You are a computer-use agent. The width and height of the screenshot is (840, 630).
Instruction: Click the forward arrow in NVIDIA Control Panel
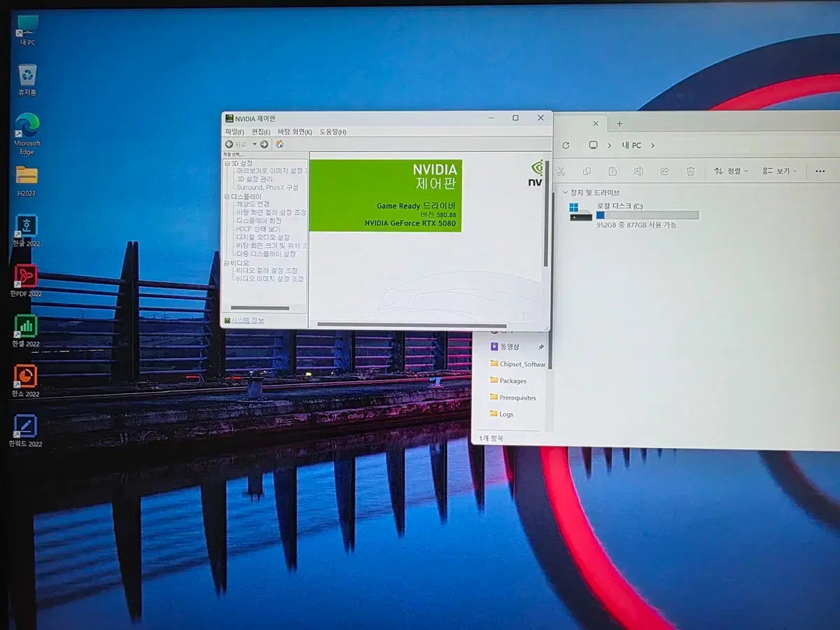264,144
